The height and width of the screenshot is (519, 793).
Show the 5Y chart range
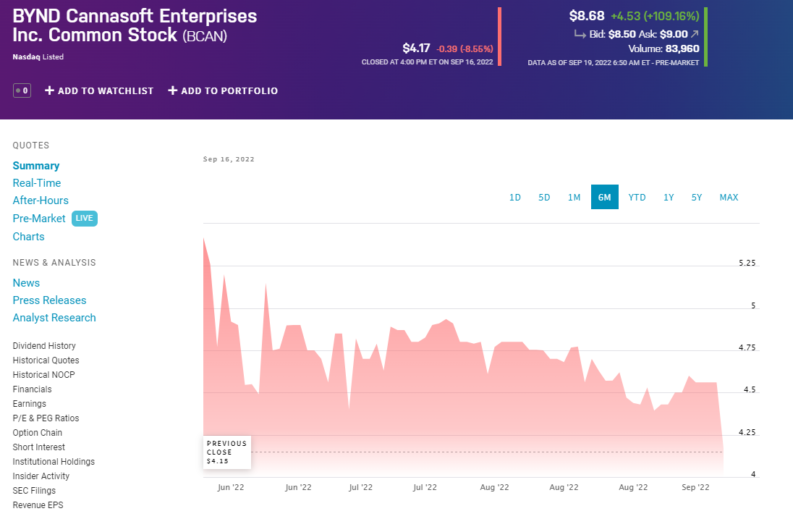pyautogui.click(x=696, y=197)
